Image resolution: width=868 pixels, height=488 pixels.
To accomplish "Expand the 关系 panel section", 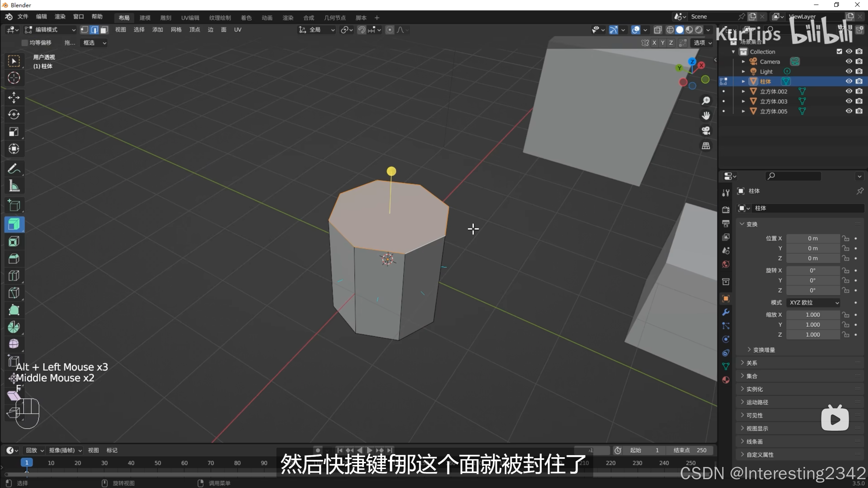I will point(751,363).
